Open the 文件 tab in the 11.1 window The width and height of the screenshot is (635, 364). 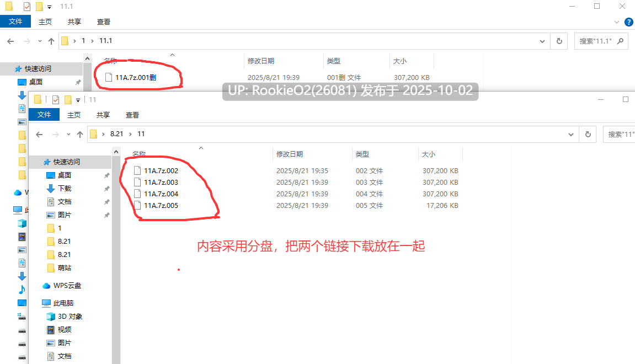(15, 22)
